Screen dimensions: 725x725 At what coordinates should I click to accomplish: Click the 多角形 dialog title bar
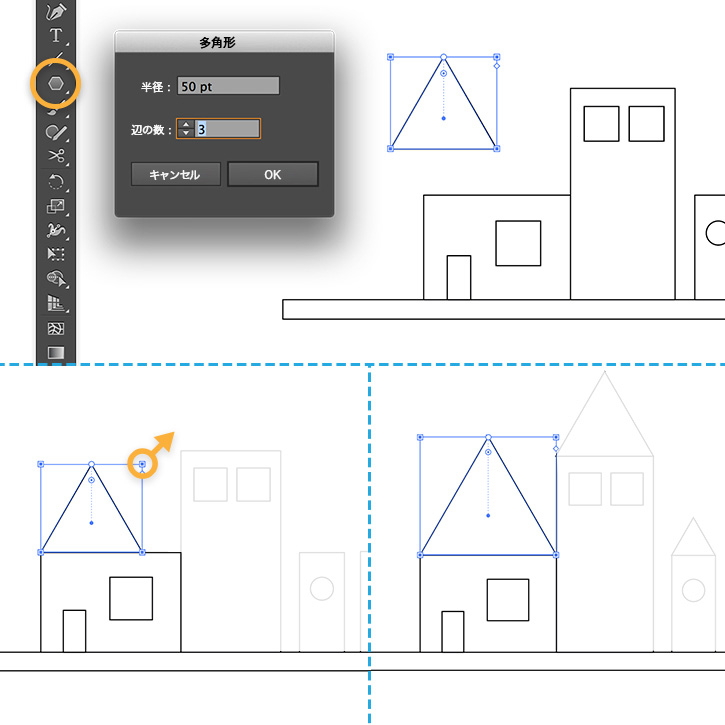(224, 42)
